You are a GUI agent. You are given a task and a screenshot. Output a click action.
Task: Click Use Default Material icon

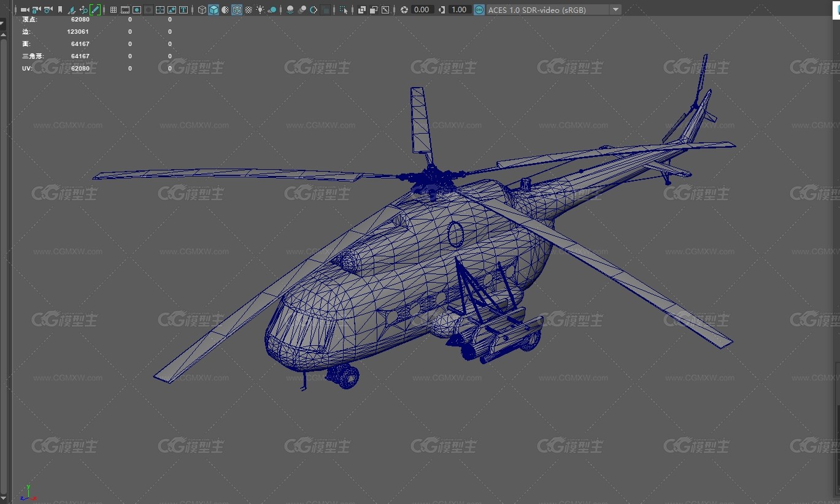point(225,10)
